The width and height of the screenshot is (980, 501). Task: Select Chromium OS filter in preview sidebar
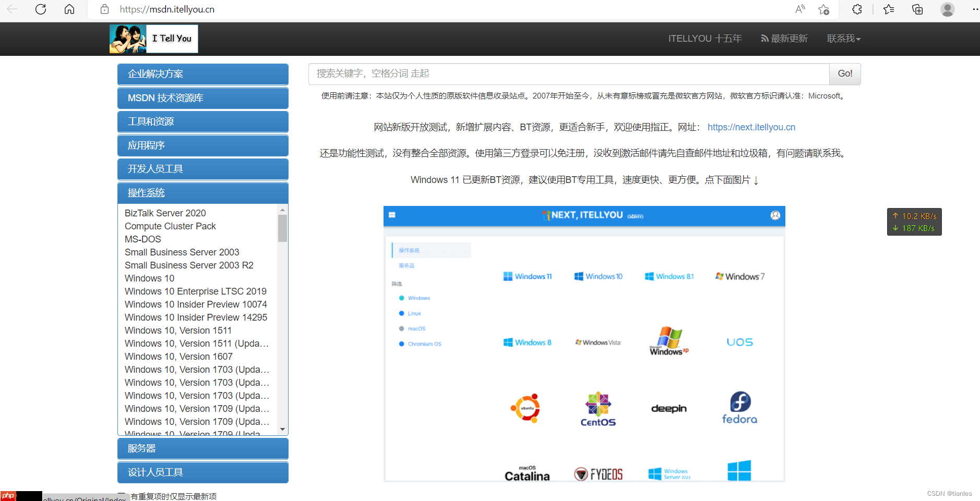[x=420, y=344]
